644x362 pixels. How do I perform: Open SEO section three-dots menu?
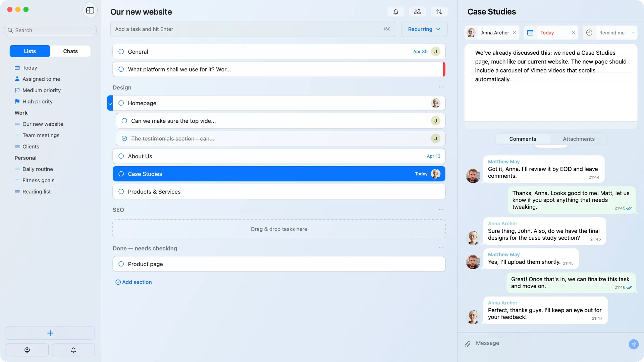[441, 209]
